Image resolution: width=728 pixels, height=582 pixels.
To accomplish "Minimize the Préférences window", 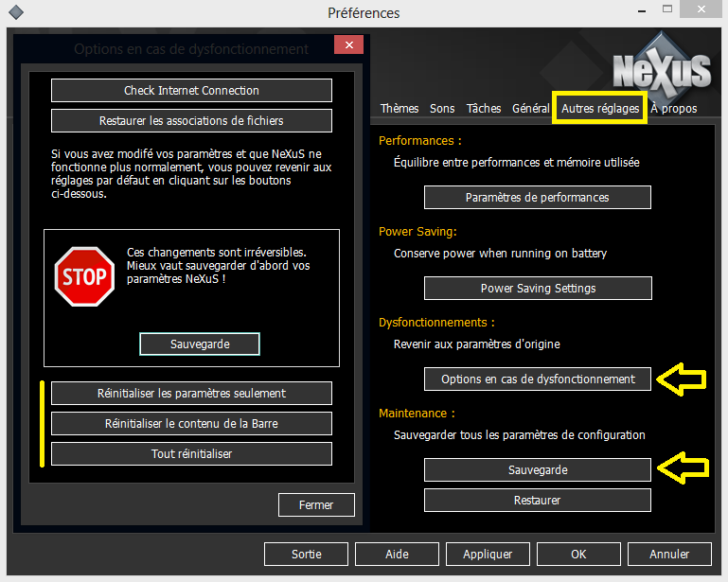I will tap(642, 10).
